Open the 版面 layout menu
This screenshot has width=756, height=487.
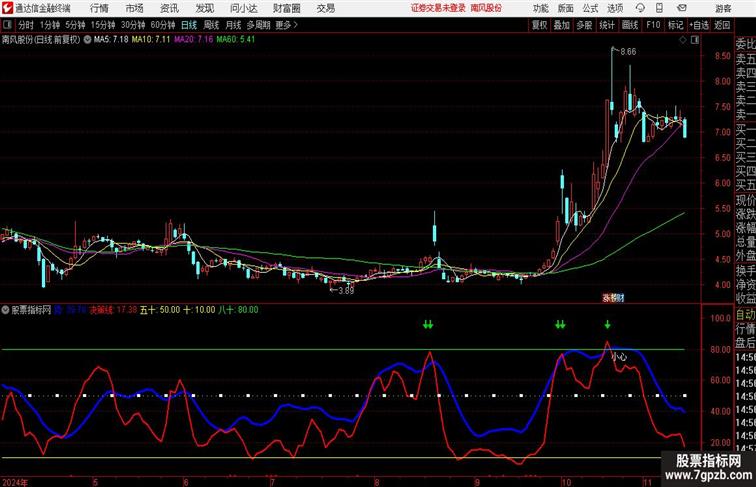[x=566, y=8]
